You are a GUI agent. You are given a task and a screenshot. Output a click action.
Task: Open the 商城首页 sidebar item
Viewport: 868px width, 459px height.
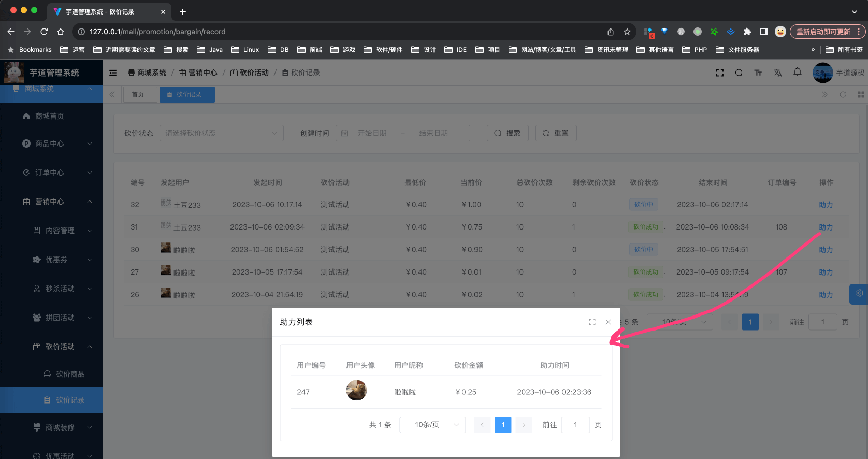[x=50, y=116]
